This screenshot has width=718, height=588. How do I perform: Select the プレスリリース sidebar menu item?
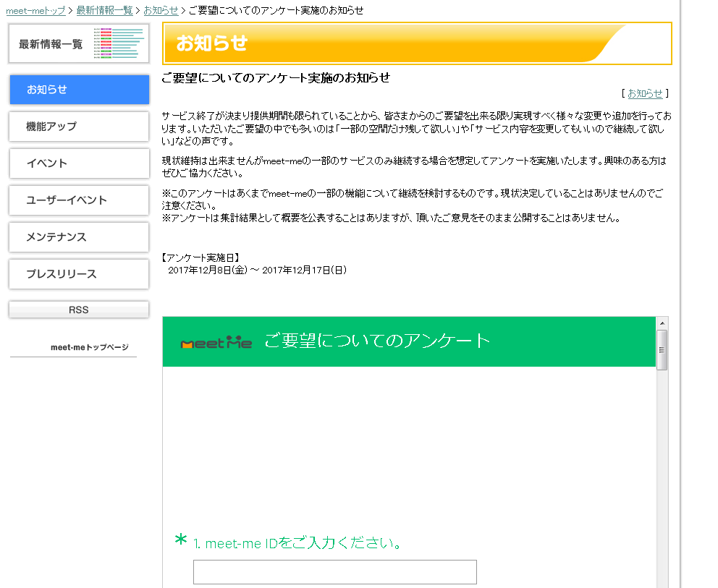click(79, 274)
